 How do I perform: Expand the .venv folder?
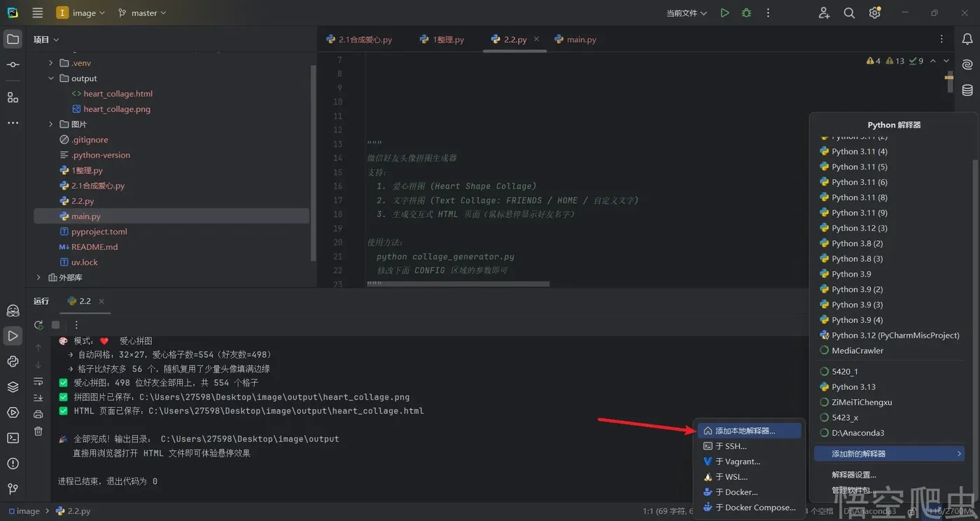[x=50, y=63]
